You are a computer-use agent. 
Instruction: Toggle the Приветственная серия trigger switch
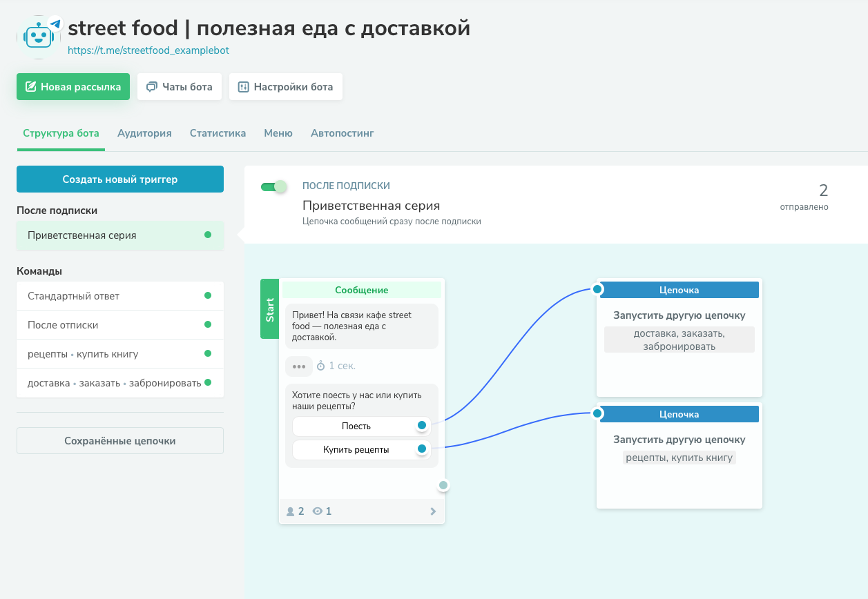tap(273, 186)
